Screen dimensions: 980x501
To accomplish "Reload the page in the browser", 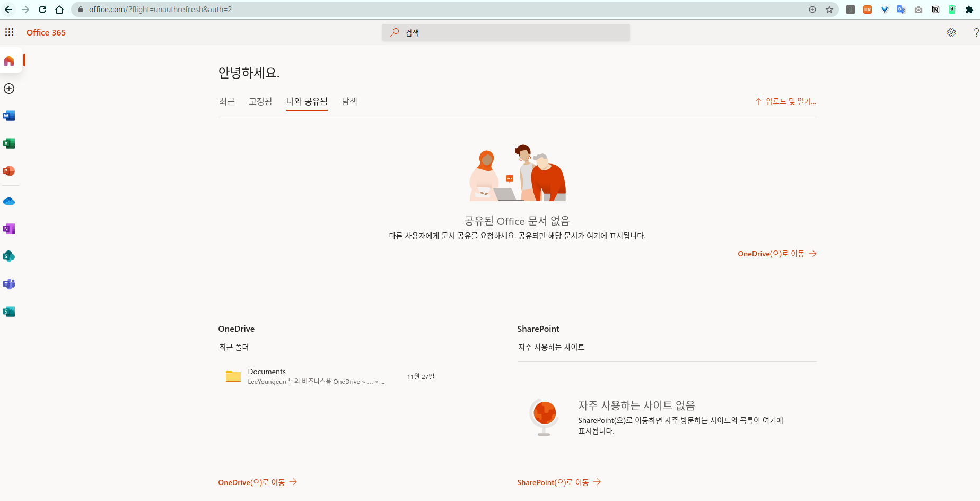I will tap(42, 10).
